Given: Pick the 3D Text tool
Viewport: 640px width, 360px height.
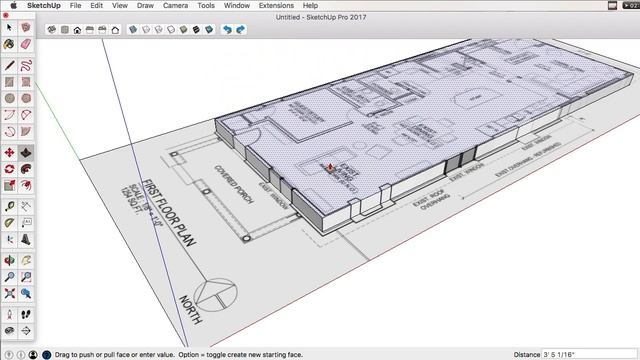Looking at the screenshot, I should [26, 239].
